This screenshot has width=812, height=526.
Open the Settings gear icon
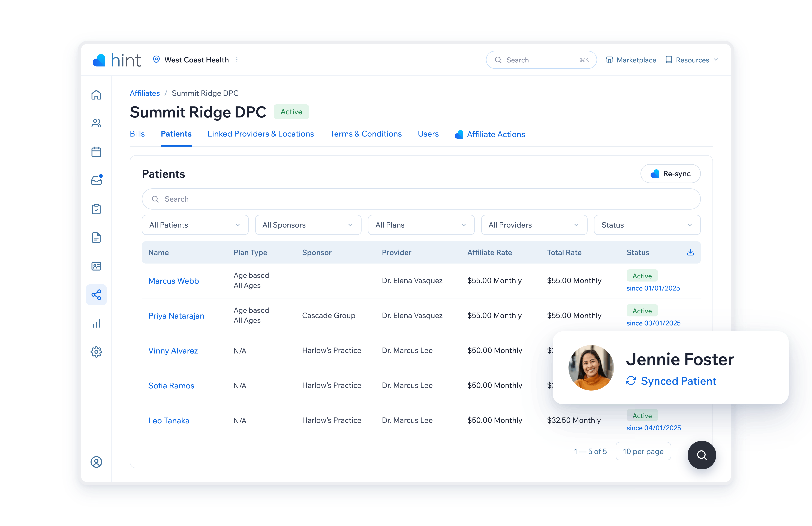pos(96,352)
